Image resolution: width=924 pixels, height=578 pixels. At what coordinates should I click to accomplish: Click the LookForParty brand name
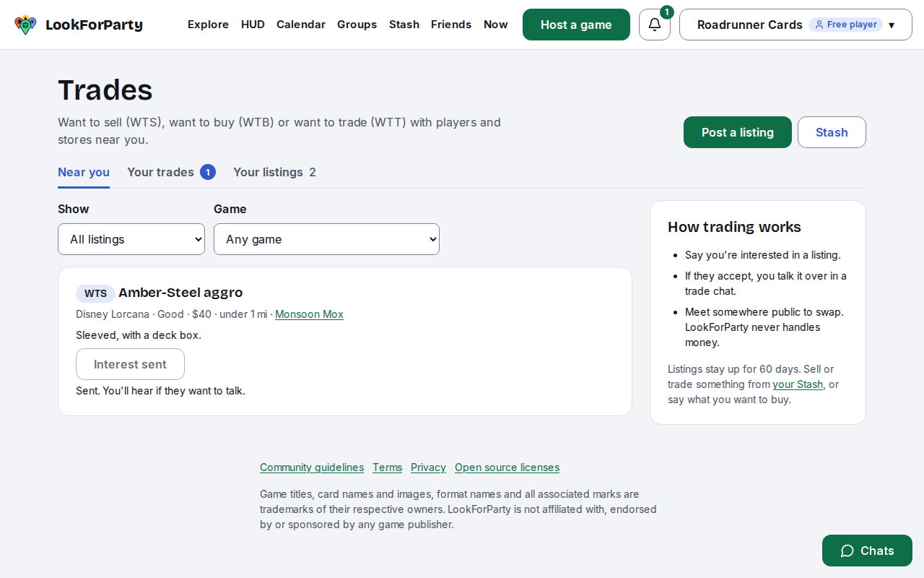pos(94,25)
